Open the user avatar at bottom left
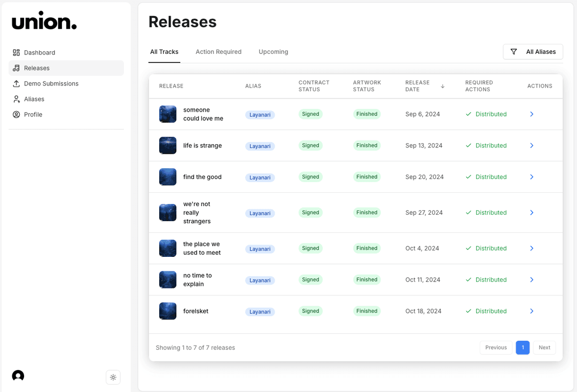This screenshot has width=577, height=392. pyautogui.click(x=18, y=376)
